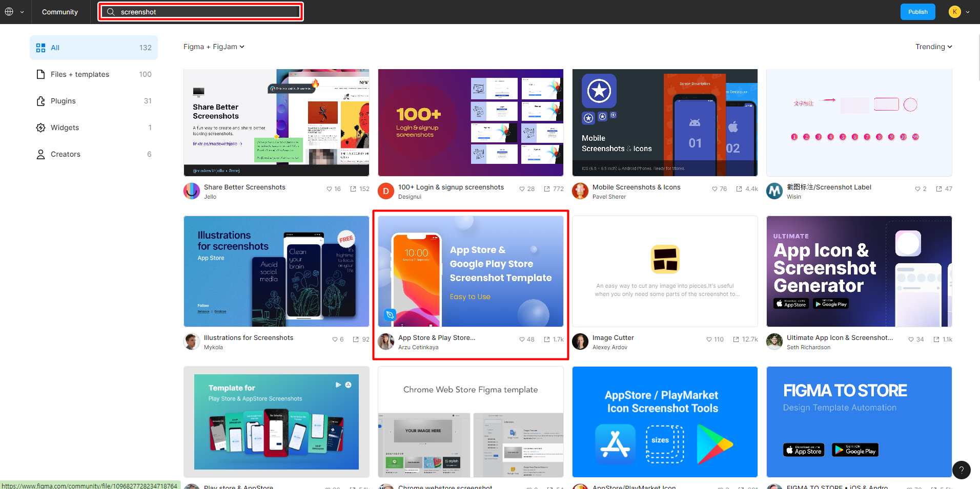Like Screenshot Label via heart icon
Image resolution: width=980 pixels, height=489 pixels.
tap(917, 189)
